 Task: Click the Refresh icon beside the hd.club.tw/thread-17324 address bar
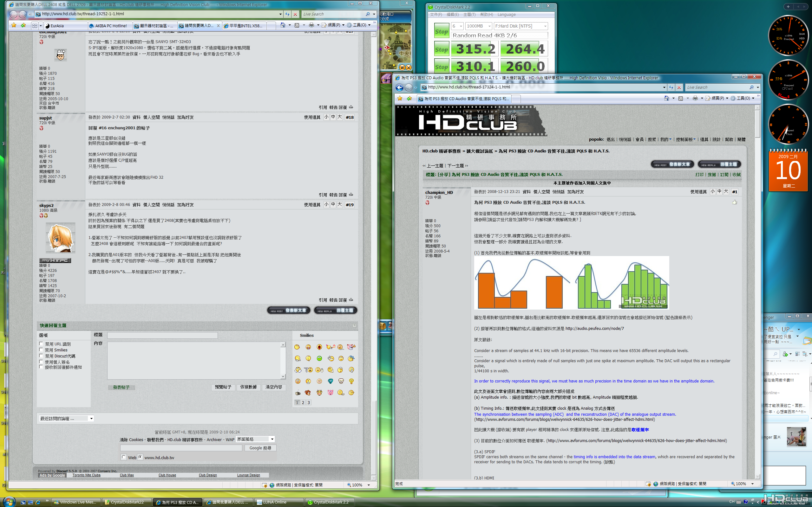coord(671,87)
